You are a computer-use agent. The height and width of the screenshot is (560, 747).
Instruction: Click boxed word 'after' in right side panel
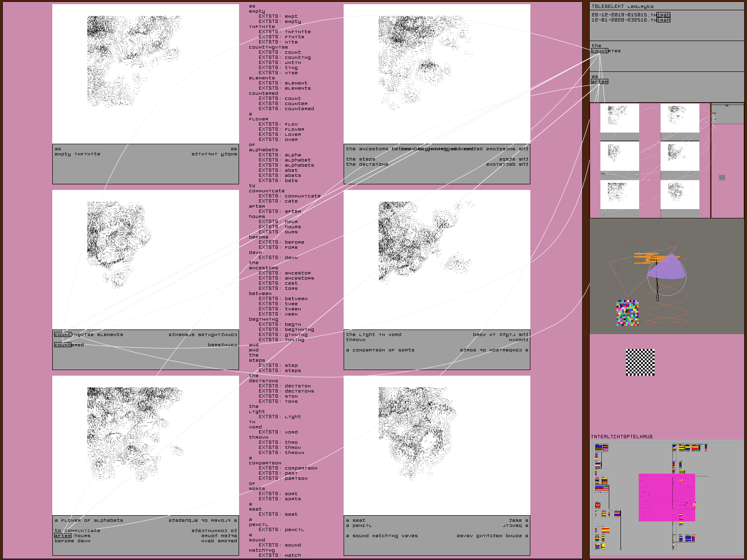tap(599, 82)
